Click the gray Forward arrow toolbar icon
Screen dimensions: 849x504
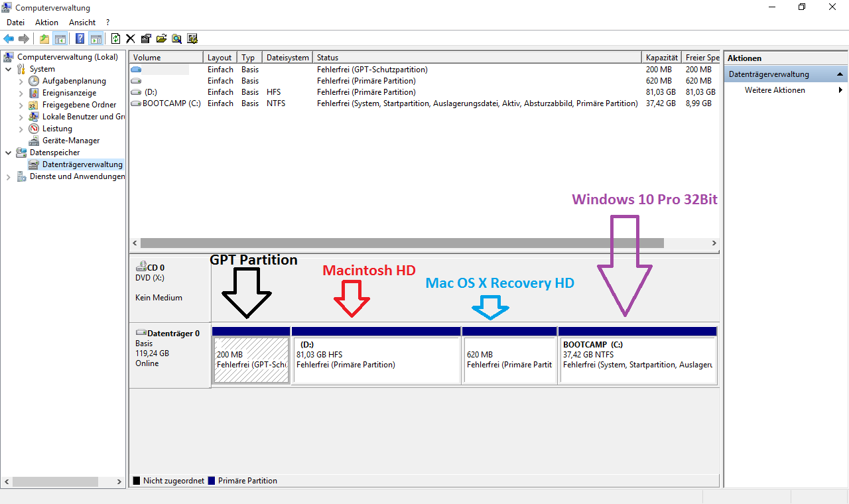(24, 38)
